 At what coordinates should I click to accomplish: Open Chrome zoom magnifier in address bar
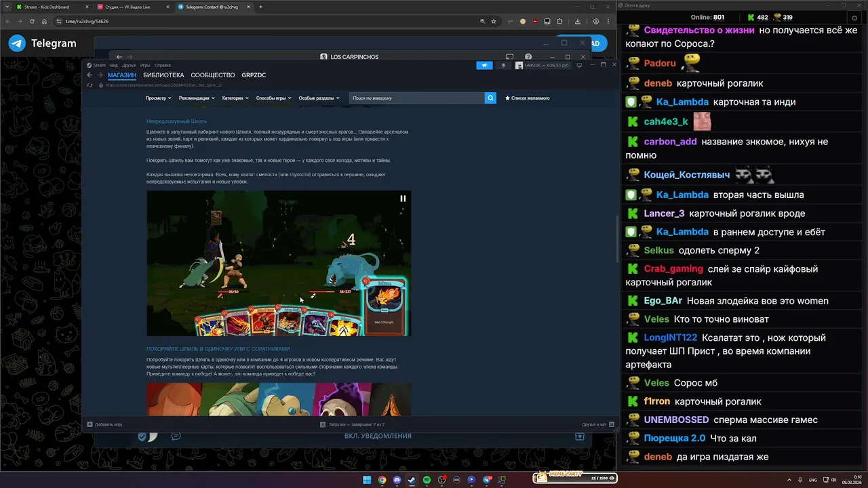tap(482, 21)
